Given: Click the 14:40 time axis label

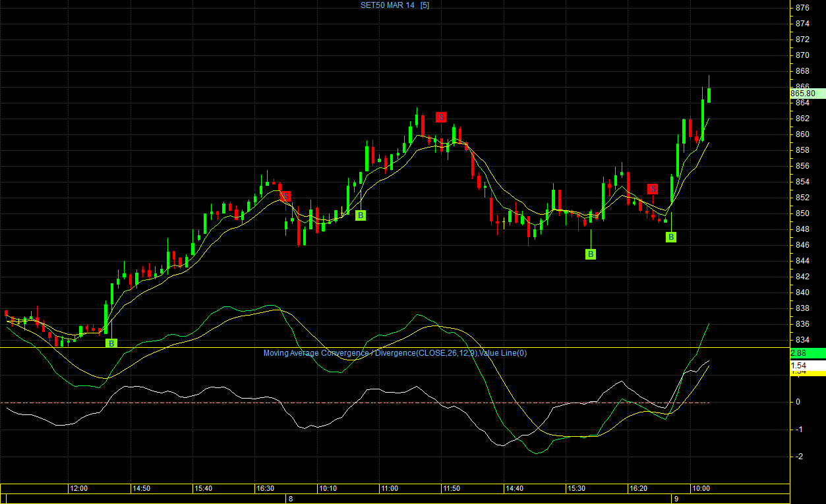Looking at the screenshot, I should click(514, 489).
